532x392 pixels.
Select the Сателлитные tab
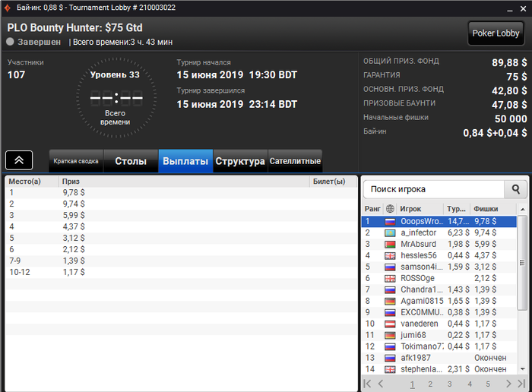point(295,161)
